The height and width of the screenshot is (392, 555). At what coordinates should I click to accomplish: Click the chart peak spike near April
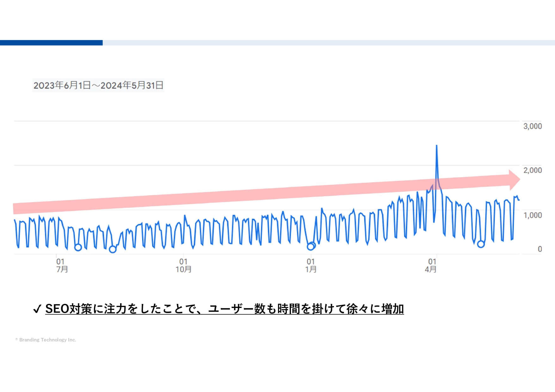pyautogui.click(x=437, y=146)
